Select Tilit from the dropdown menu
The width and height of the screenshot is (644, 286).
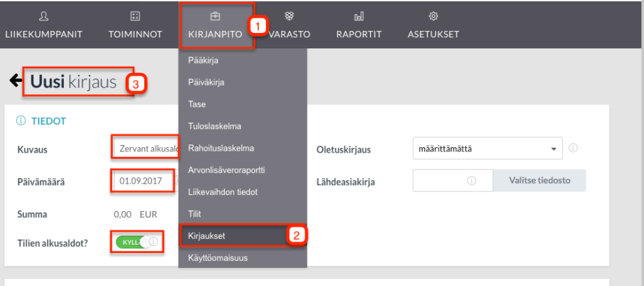pos(243,214)
